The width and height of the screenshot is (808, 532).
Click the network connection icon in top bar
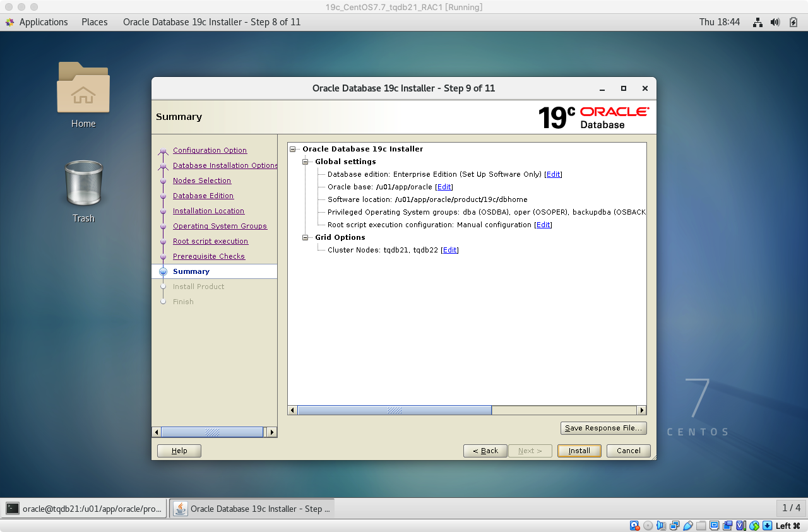coord(758,22)
